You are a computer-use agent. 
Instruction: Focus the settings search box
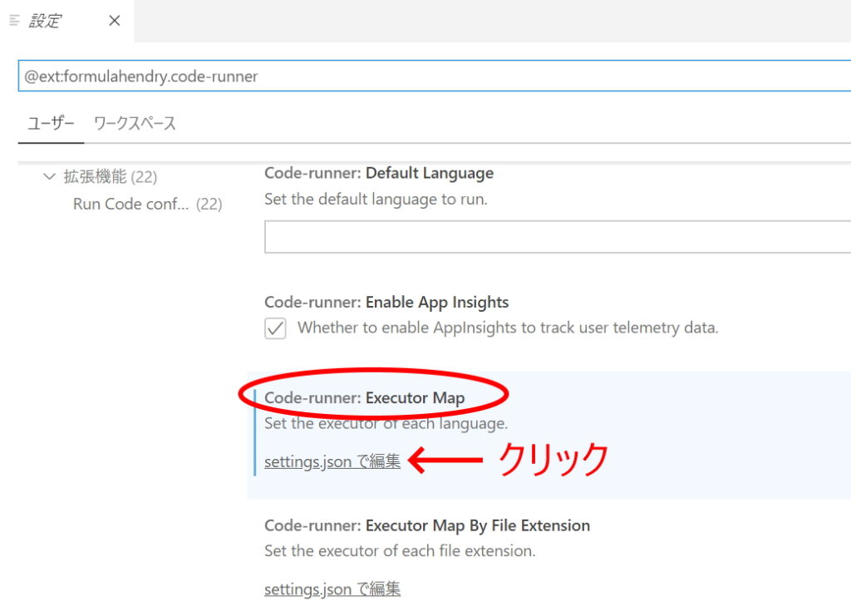[434, 76]
